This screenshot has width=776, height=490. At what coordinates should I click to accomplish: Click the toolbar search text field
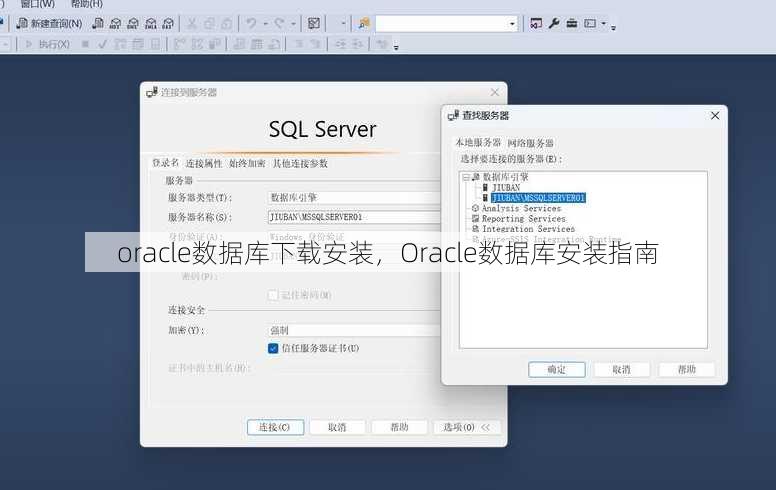click(x=441, y=23)
